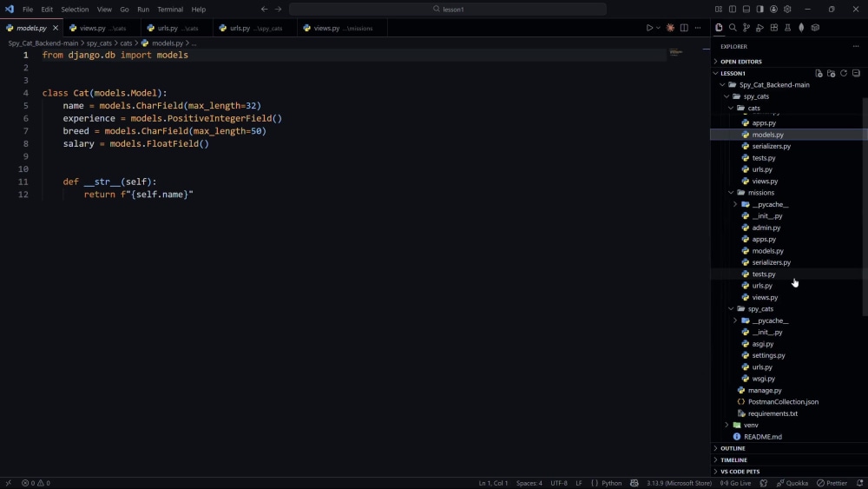The height and width of the screenshot is (489, 868).
Task: Click Prettier in the status bar
Action: (832, 483)
